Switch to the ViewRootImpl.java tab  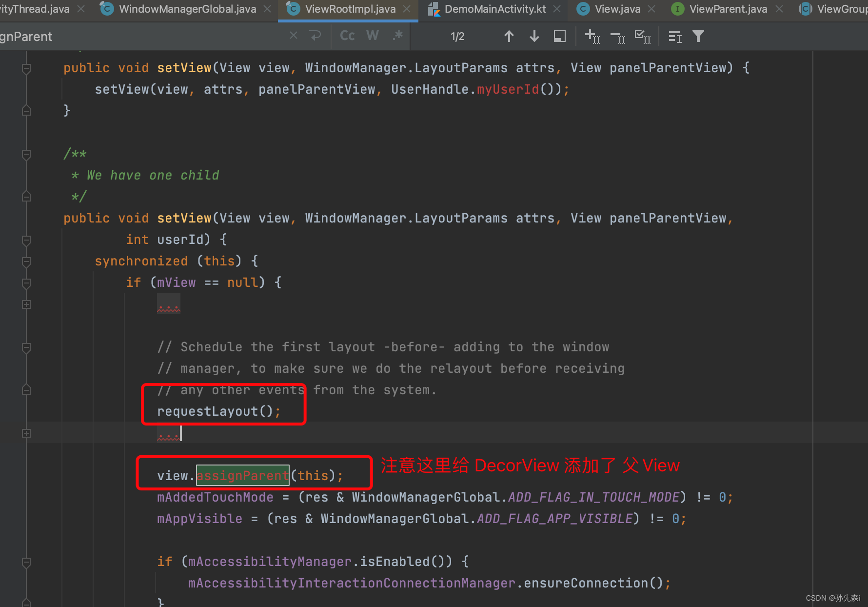(350, 9)
